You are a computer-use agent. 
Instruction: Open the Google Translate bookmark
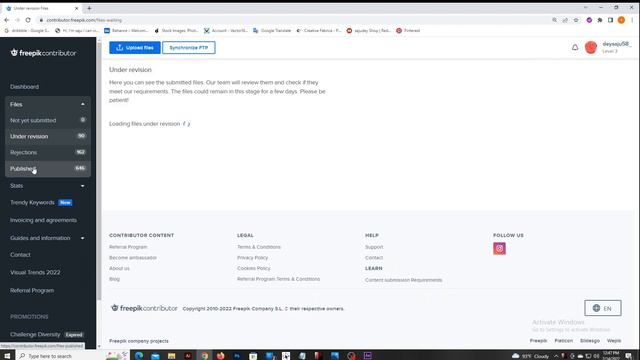tap(272, 31)
